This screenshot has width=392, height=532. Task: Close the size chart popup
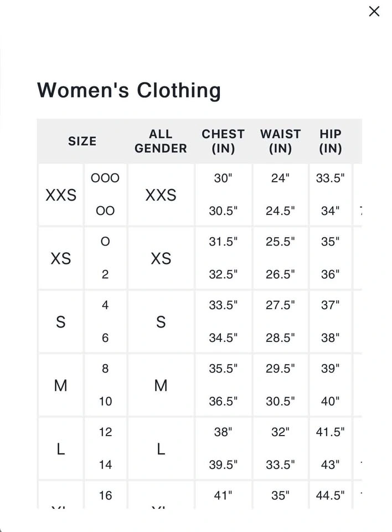click(374, 12)
